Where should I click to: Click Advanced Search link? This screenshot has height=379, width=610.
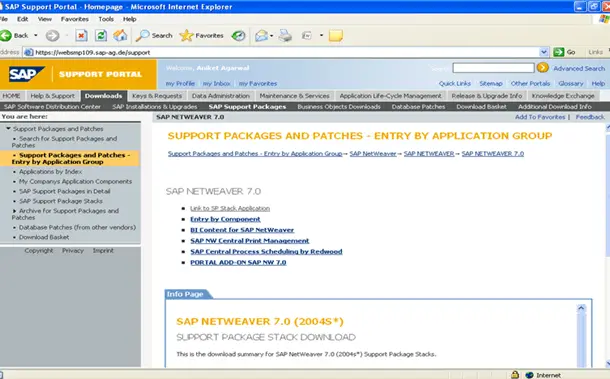(579, 68)
